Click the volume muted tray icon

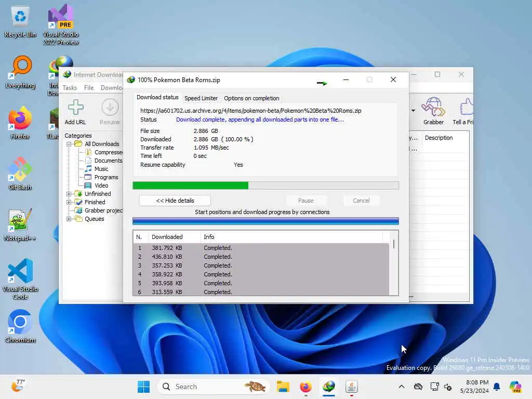click(448, 387)
